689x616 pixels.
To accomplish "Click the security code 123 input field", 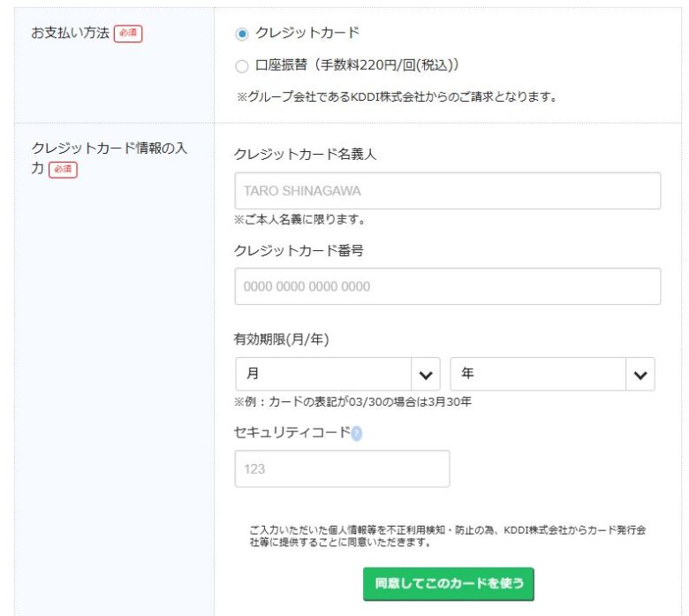I will click(x=342, y=468).
